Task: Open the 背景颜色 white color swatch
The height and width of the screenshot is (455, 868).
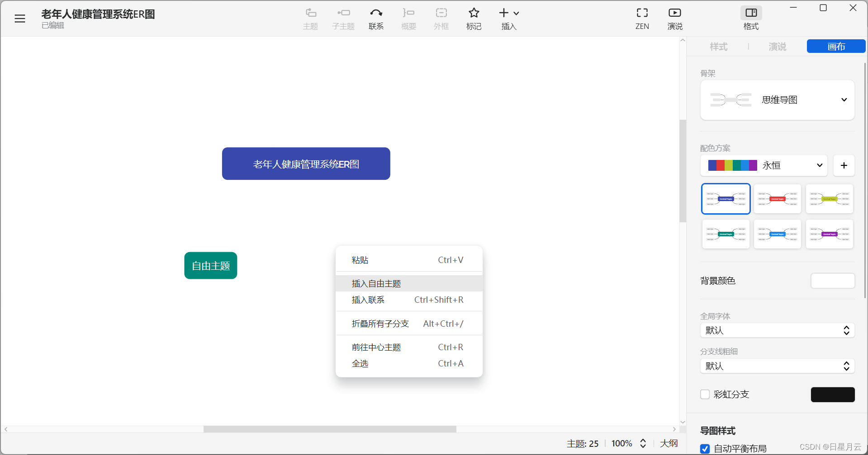Action: click(833, 281)
